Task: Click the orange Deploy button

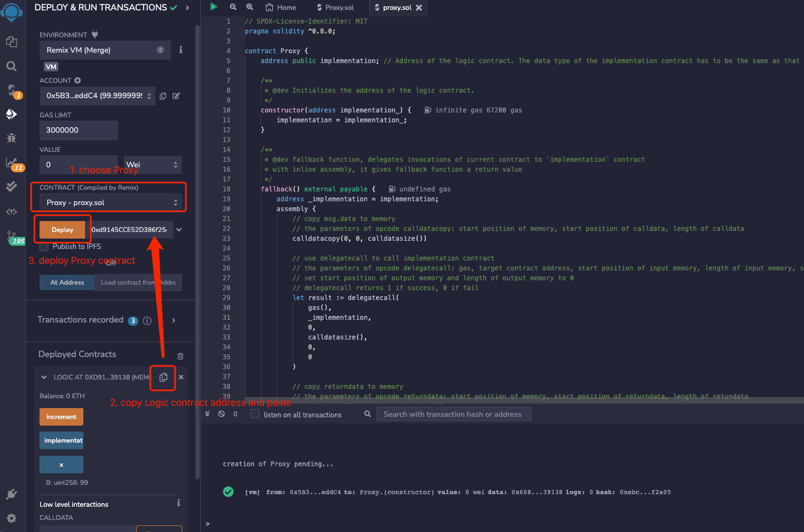Action: click(63, 230)
